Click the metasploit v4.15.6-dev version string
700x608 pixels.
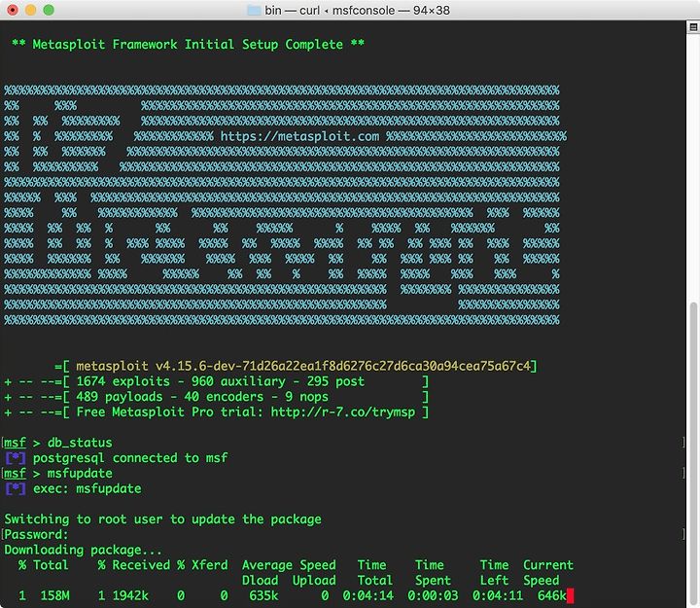click(303, 366)
